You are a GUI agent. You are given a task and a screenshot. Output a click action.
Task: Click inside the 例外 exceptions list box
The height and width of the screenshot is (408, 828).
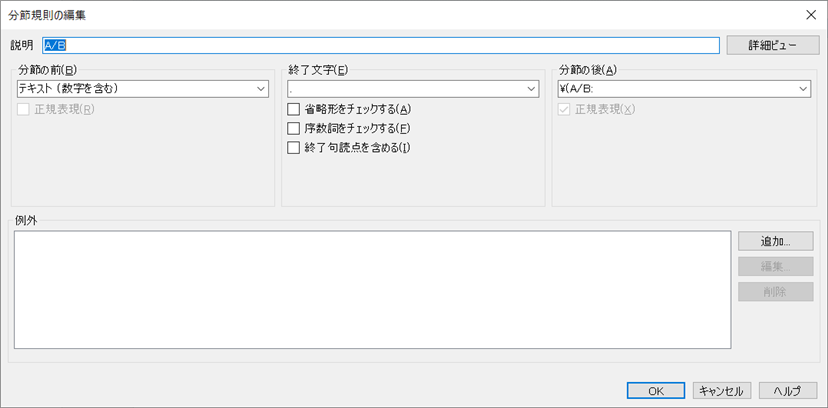tap(372, 289)
